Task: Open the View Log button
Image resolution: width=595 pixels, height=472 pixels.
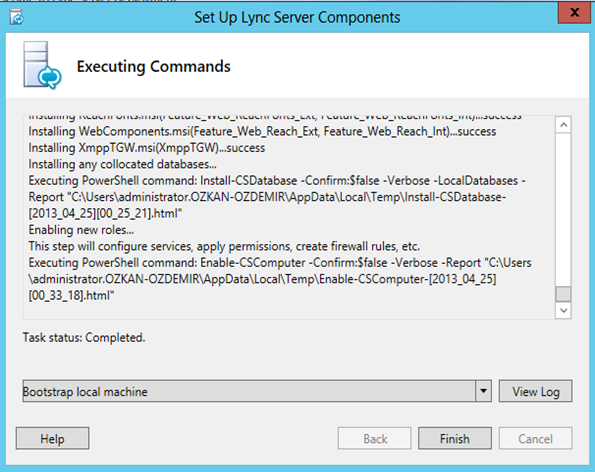Action: (x=535, y=391)
